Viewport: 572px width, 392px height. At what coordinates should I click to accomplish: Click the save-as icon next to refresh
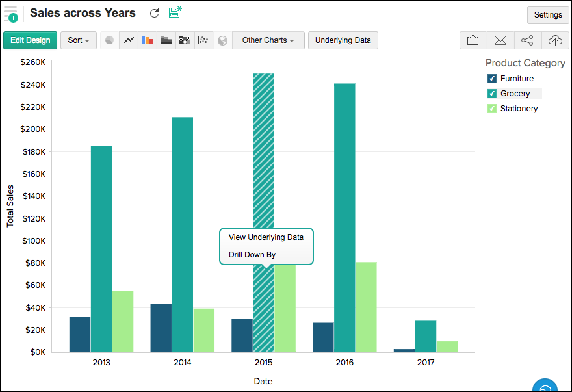(x=175, y=12)
